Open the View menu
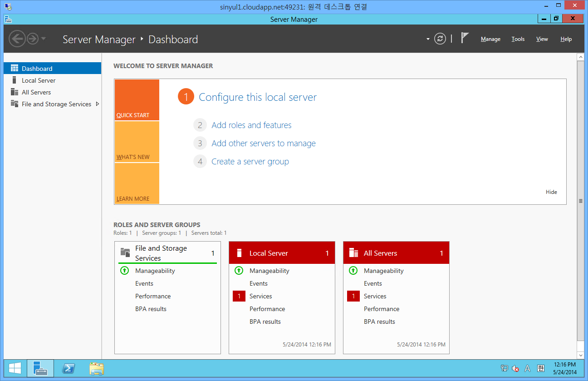Image resolution: width=588 pixels, height=381 pixels. tap(542, 39)
